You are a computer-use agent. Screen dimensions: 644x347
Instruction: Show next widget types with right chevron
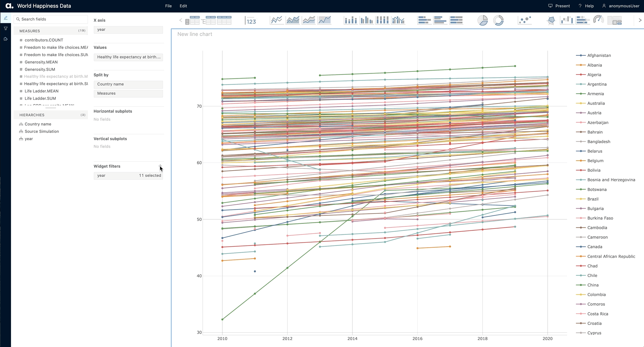(640, 21)
